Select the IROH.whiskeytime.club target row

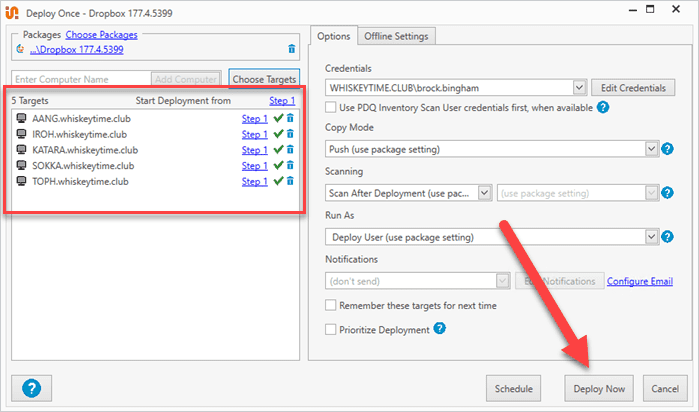click(155, 134)
